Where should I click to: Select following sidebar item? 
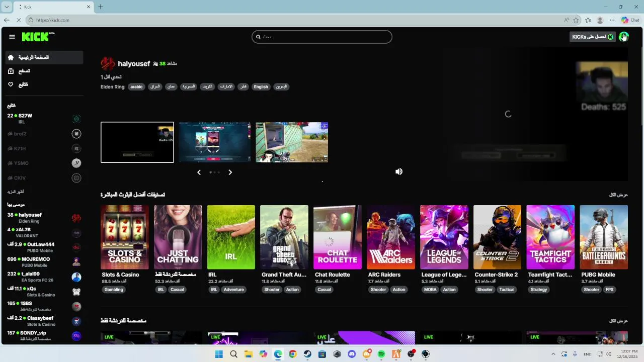[x=45, y=84]
